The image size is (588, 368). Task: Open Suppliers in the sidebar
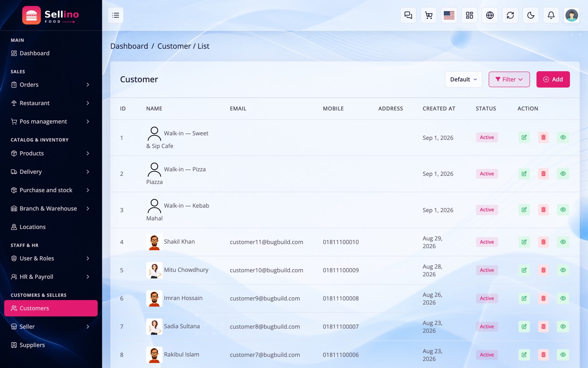pos(51,345)
